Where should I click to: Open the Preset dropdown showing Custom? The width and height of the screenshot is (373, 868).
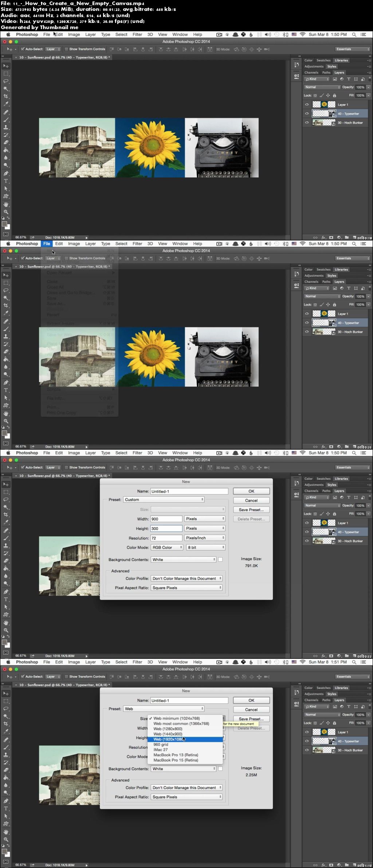(164, 499)
